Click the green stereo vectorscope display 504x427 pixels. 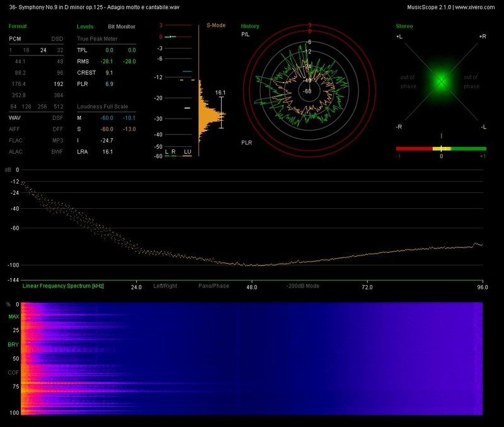(441, 81)
